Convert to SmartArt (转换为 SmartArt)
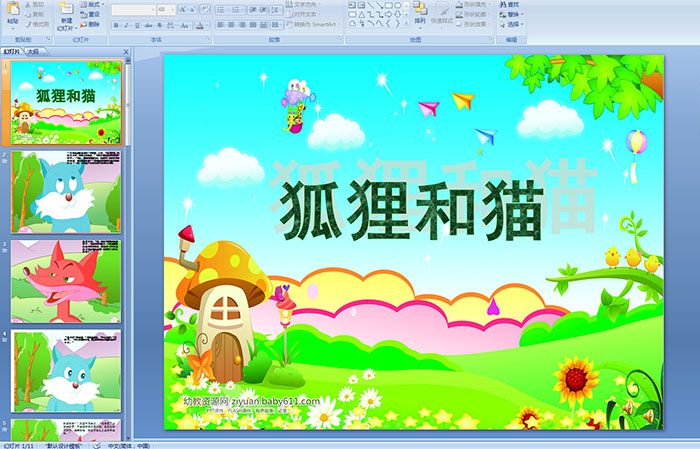Image resolution: width=700 pixels, height=449 pixels. [314, 24]
